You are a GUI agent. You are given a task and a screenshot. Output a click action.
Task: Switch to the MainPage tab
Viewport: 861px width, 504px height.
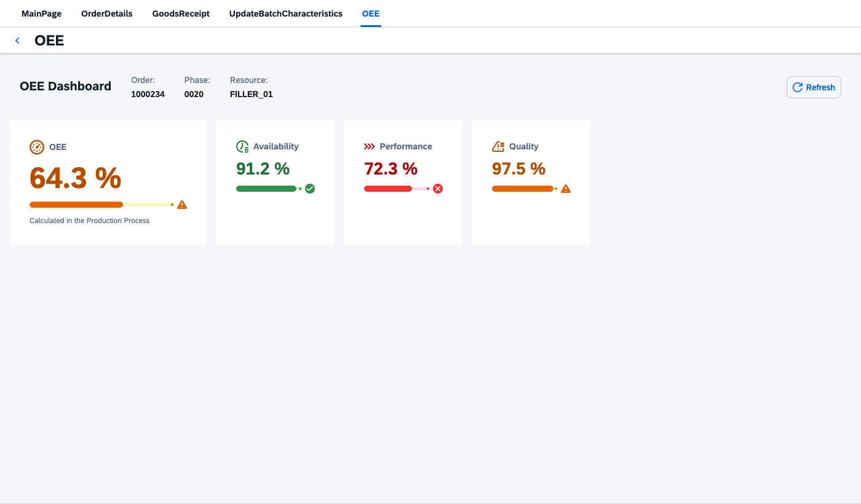[x=41, y=14]
